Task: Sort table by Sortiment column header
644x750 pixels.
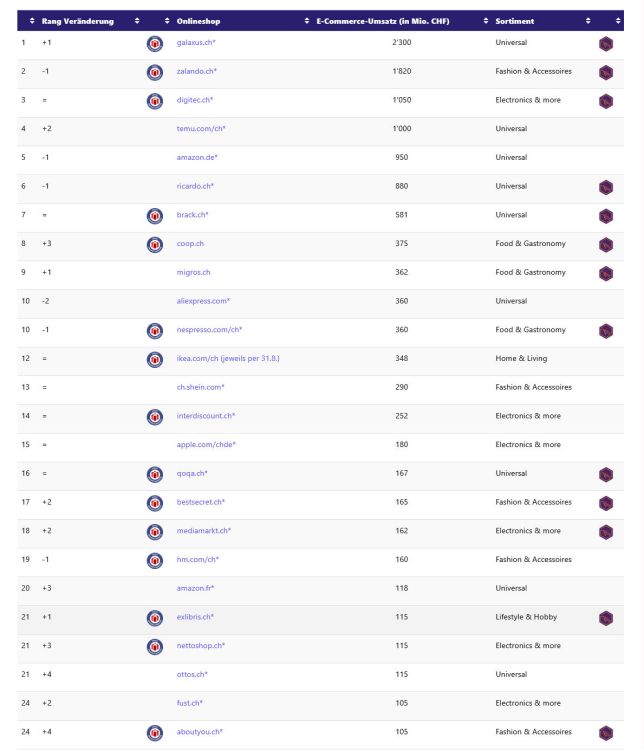Action: [x=514, y=21]
